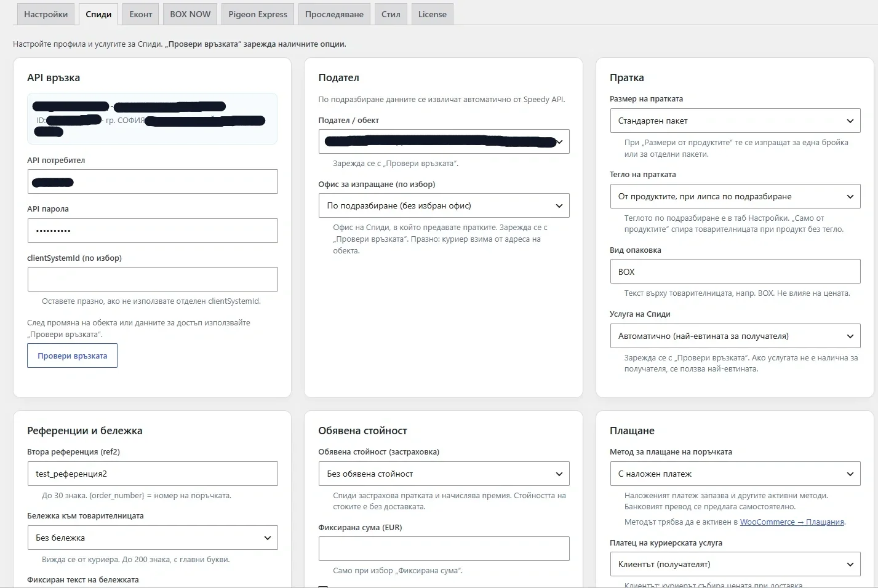Click the 'Оставете празно' clientSystemId hint
The height and width of the screenshot is (588, 878).
(x=151, y=301)
